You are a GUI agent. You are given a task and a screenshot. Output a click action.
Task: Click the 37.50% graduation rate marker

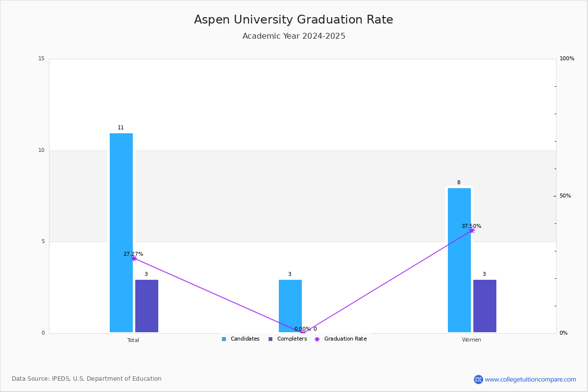pyautogui.click(x=471, y=230)
